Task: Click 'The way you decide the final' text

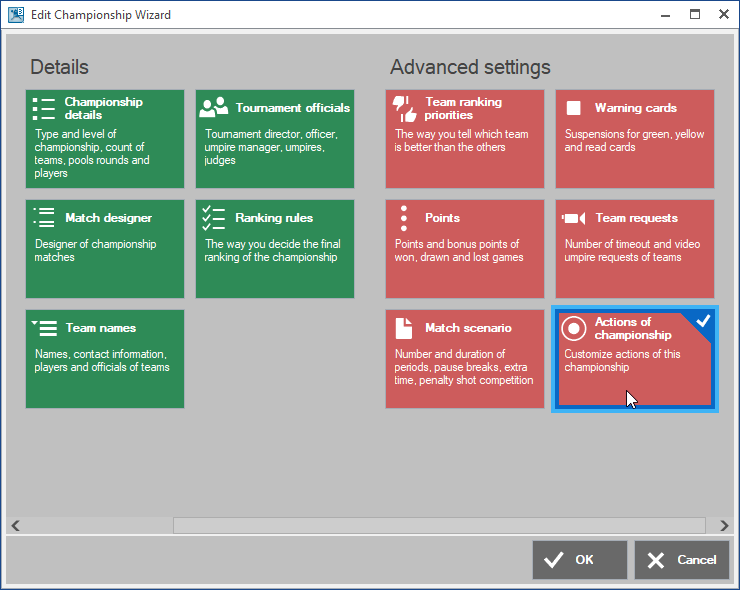Action: [x=272, y=251]
